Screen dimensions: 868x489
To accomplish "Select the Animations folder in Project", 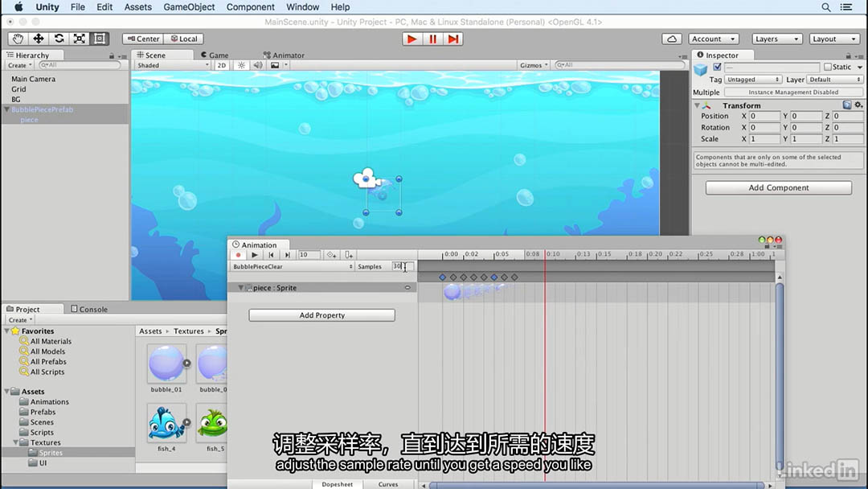I will 49,402.
